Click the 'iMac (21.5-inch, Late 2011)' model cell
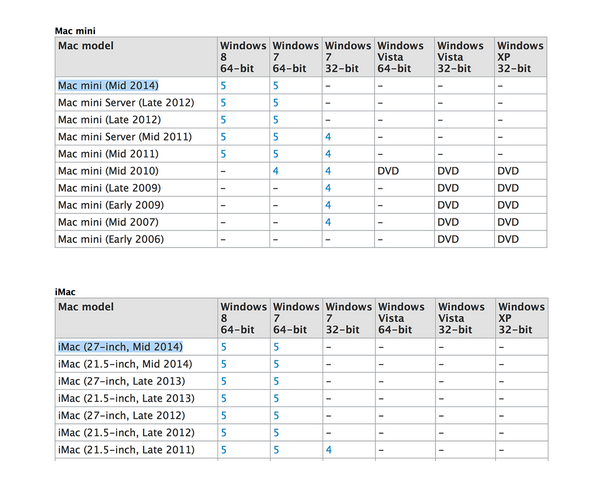The width and height of the screenshot is (604, 490). coord(136,450)
